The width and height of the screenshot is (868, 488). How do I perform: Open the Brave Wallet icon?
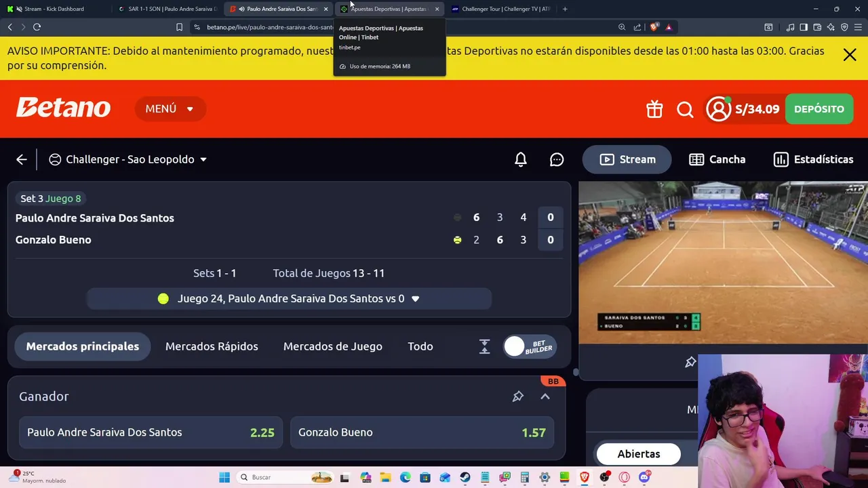817,27
